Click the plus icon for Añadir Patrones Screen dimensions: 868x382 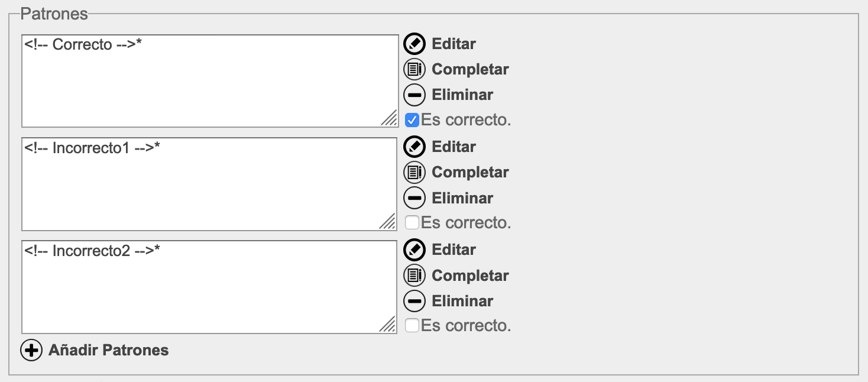[x=31, y=350]
